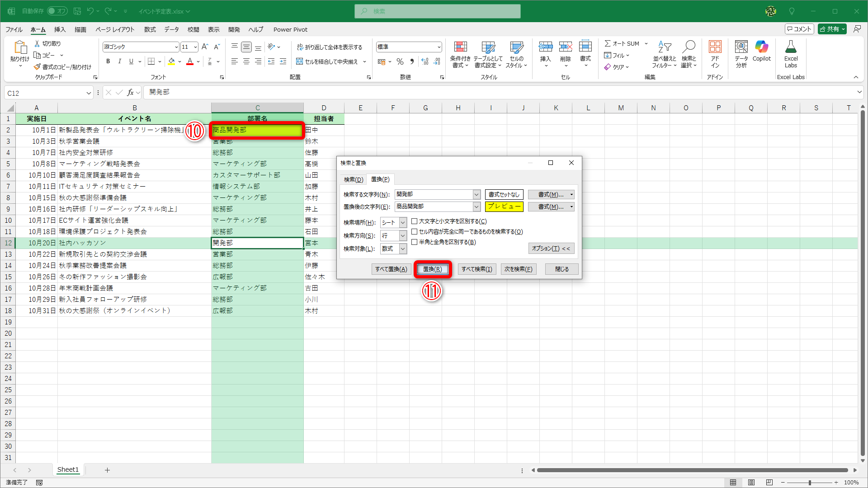Click the replace-with text field

tap(433, 206)
